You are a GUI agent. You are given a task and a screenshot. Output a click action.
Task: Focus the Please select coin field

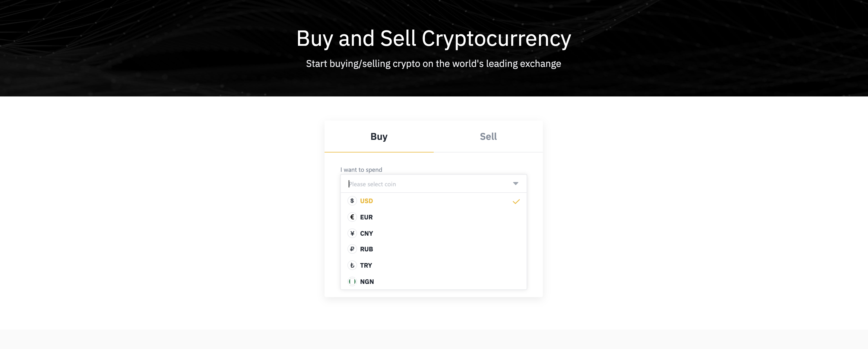(433, 184)
